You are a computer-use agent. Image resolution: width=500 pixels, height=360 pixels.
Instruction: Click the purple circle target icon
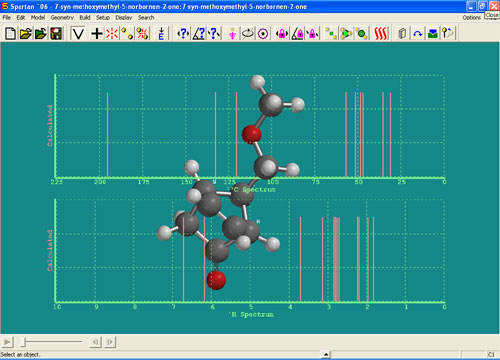pos(263,34)
